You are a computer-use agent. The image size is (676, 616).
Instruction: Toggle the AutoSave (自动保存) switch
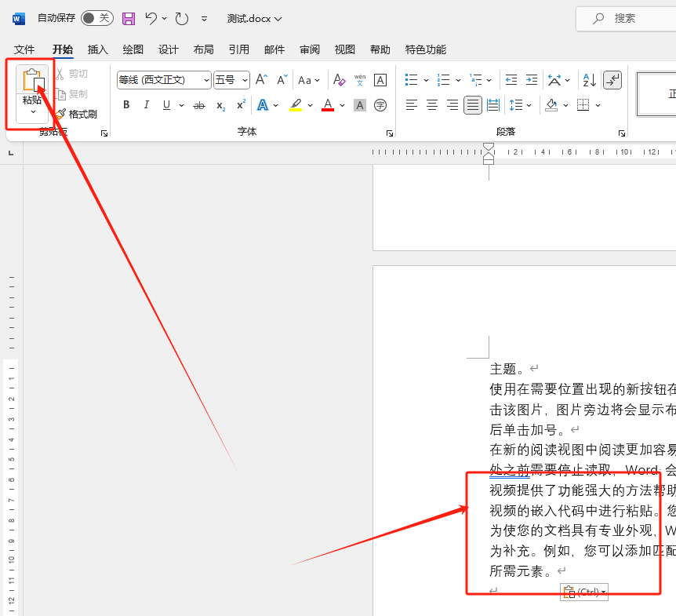(96, 18)
